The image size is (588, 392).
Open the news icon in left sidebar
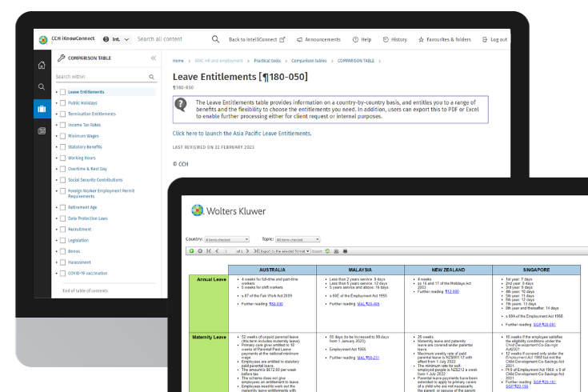point(42,131)
